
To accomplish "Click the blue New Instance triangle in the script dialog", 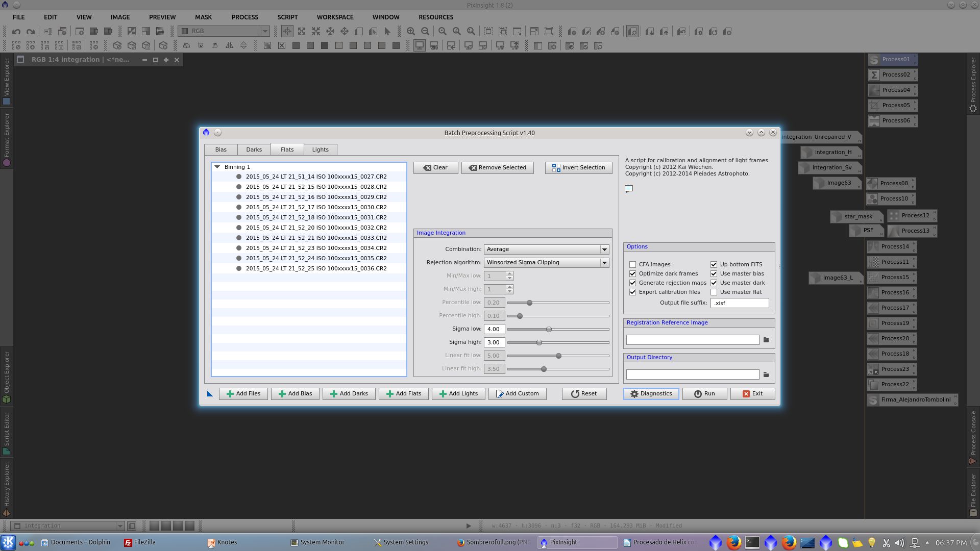I will pos(210,394).
